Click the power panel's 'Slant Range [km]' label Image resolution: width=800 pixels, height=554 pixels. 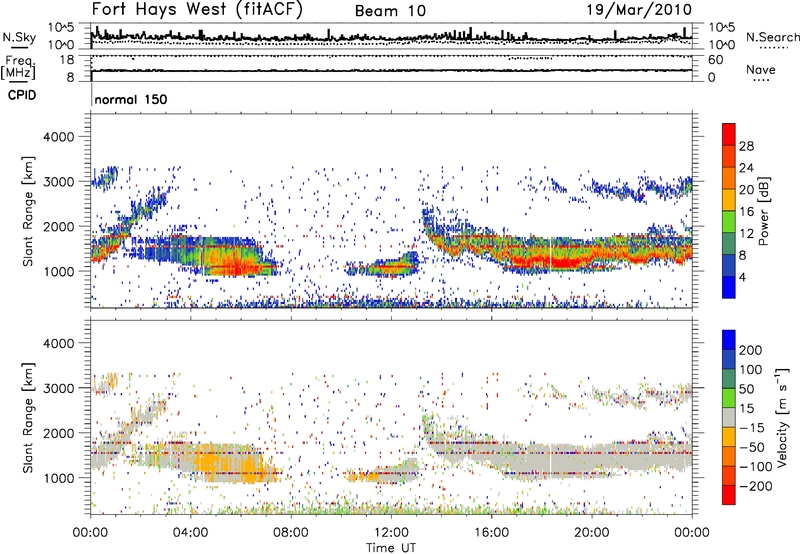point(28,211)
